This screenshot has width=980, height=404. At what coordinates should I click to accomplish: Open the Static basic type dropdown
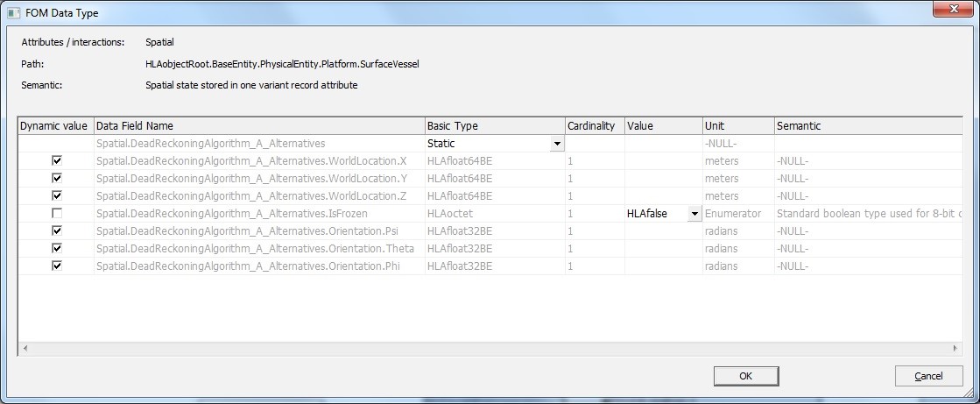(x=557, y=144)
